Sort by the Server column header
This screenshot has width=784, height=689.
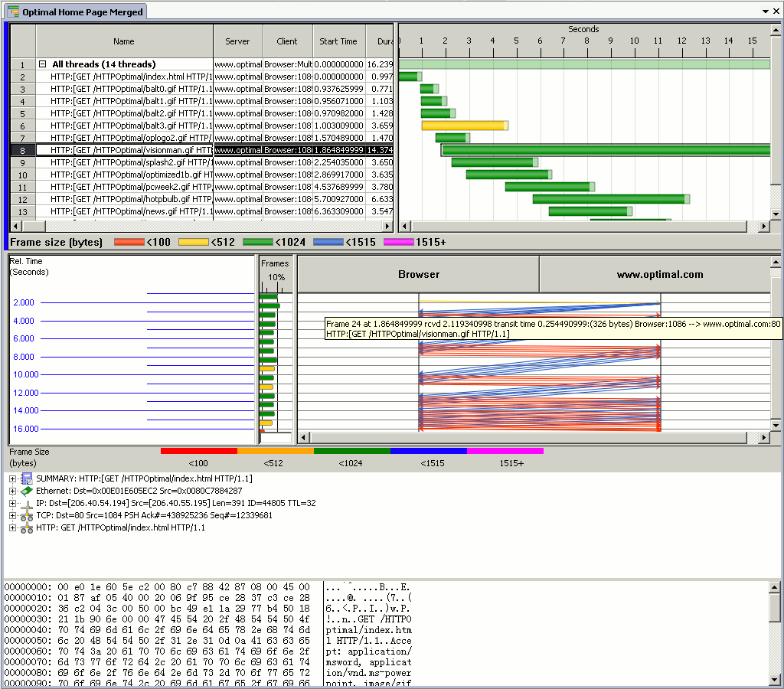tap(237, 41)
